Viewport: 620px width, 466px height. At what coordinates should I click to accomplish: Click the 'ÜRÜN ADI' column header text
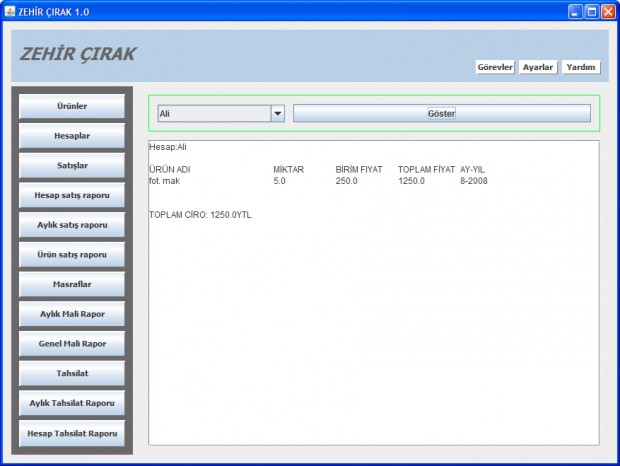pyautogui.click(x=170, y=170)
